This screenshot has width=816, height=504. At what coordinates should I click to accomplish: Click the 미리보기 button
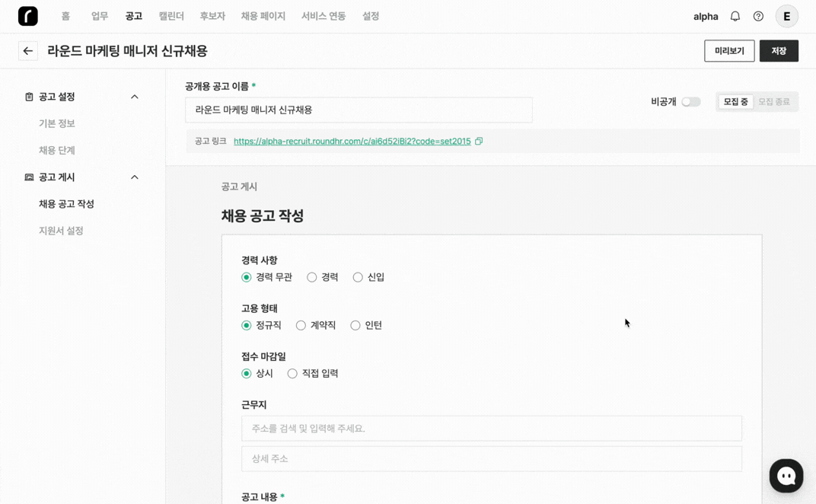coord(729,51)
